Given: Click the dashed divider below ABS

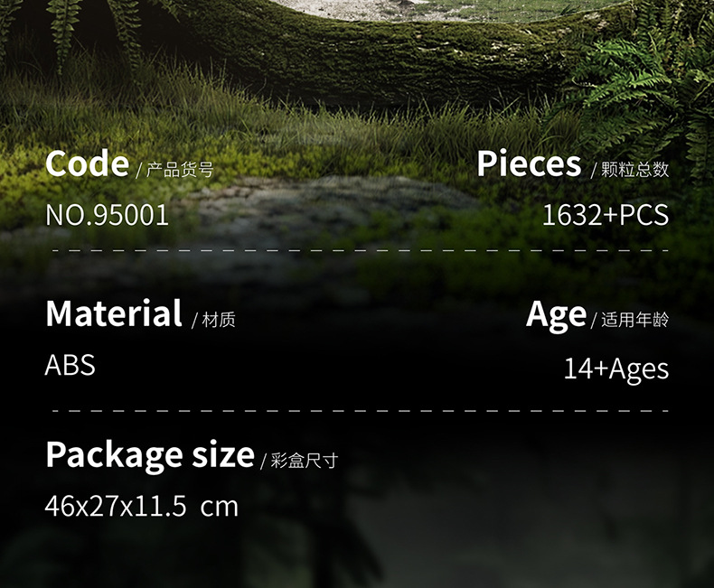Looking at the screenshot, I should pos(360,410).
